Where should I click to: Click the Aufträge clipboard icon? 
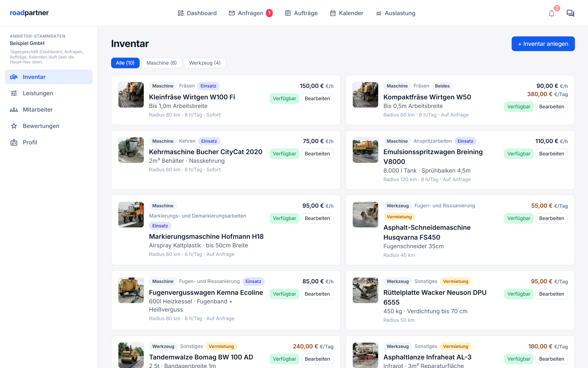point(288,13)
